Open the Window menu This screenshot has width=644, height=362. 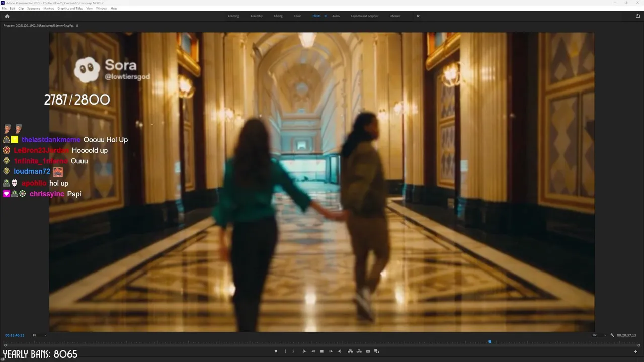[101, 8]
